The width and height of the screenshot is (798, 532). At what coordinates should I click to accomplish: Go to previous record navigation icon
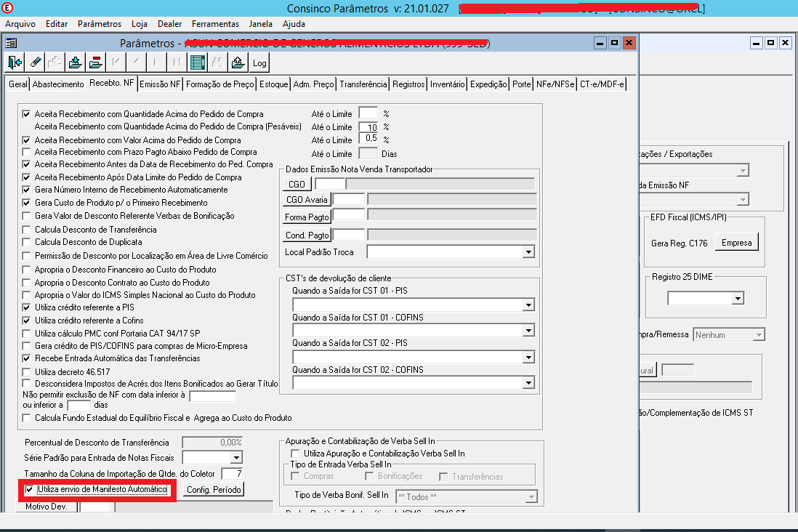(136, 63)
